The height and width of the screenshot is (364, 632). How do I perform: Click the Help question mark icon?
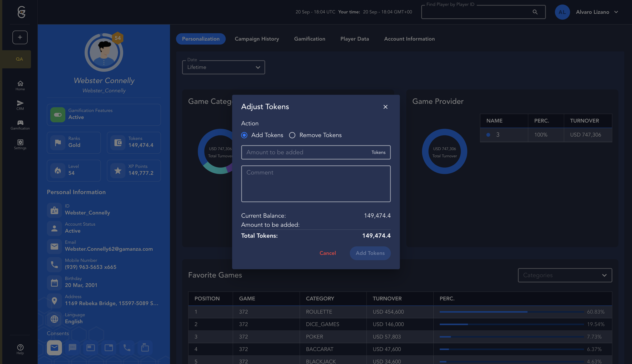click(20, 348)
